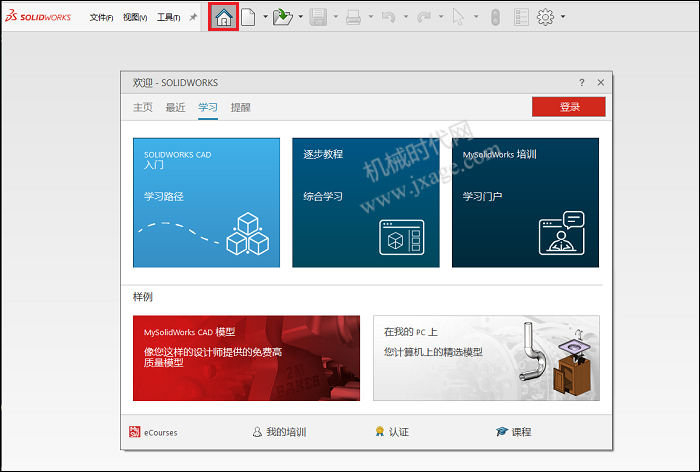The height and width of the screenshot is (472, 700).
Task: Click the Redo arrow icon
Action: (x=423, y=17)
